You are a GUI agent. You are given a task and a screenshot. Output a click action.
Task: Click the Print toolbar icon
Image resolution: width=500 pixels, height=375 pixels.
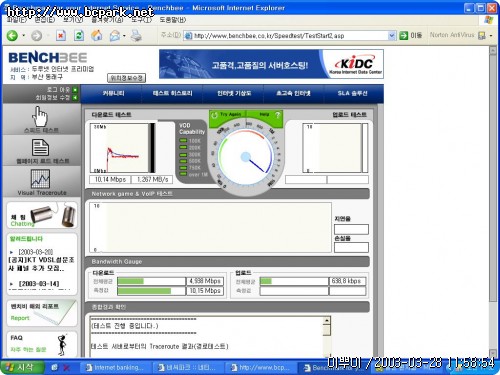click(x=136, y=35)
